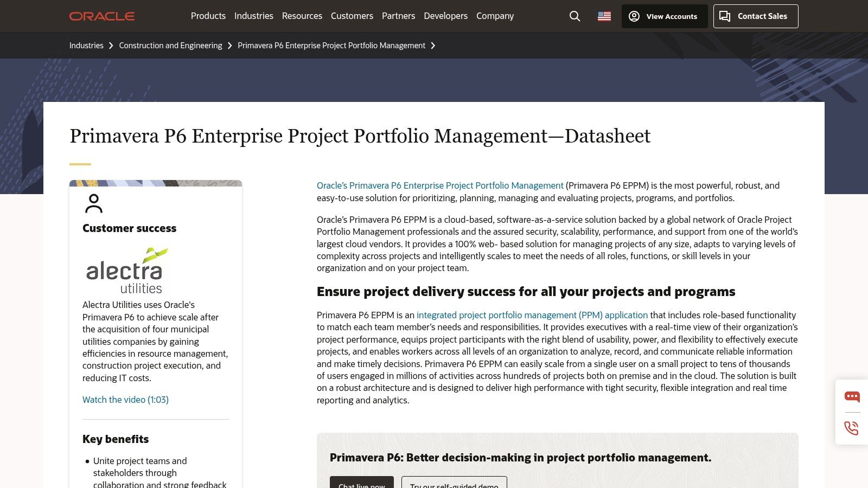Screen dimensions: 868x488
Task: Click the phone callback icon on the right edge
Action: click(852, 428)
